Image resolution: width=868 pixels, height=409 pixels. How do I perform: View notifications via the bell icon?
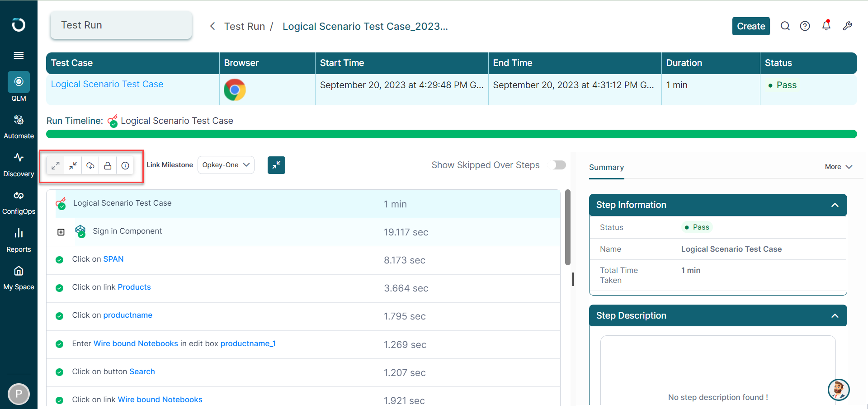point(826,25)
